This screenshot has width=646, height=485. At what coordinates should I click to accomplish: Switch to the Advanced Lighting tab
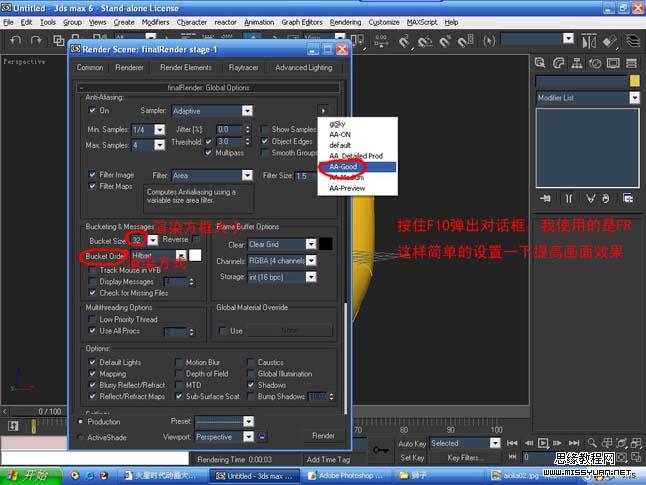coord(304,68)
